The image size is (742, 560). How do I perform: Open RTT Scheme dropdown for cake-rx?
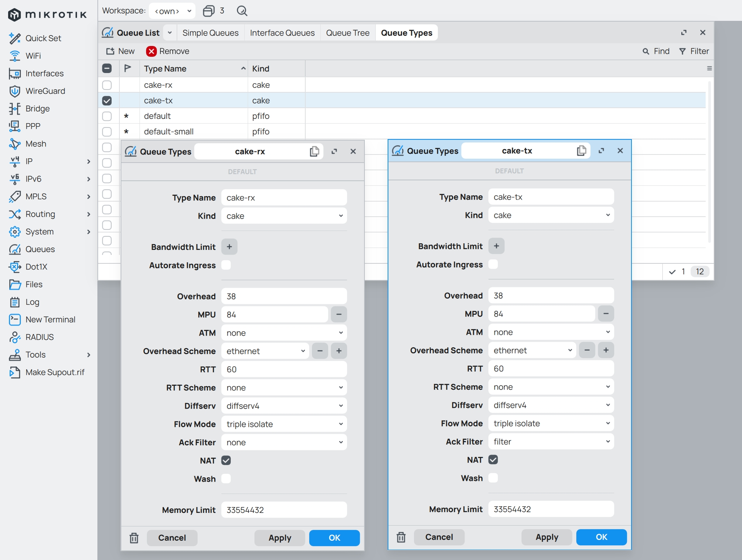pos(284,388)
